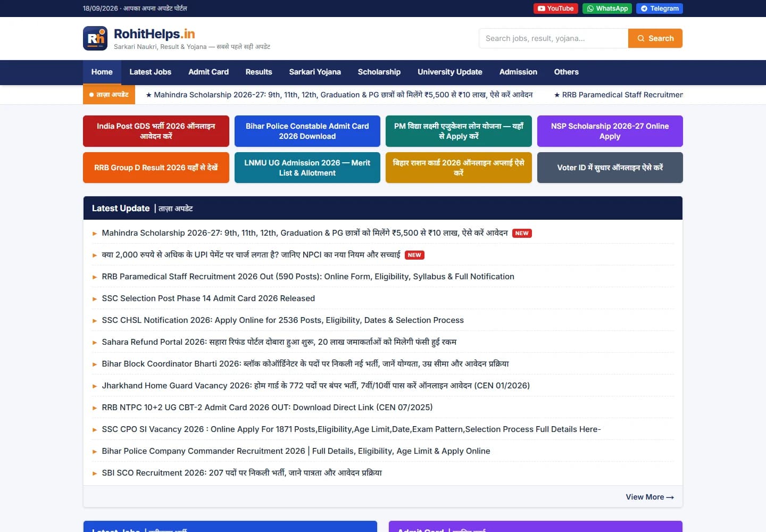766x532 pixels.
Task: Open SSC Selection Post Phase 14 link
Action: [x=209, y=298]
